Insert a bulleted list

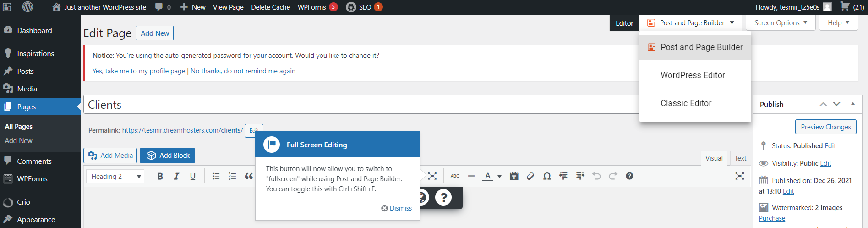tap(216, 176)
